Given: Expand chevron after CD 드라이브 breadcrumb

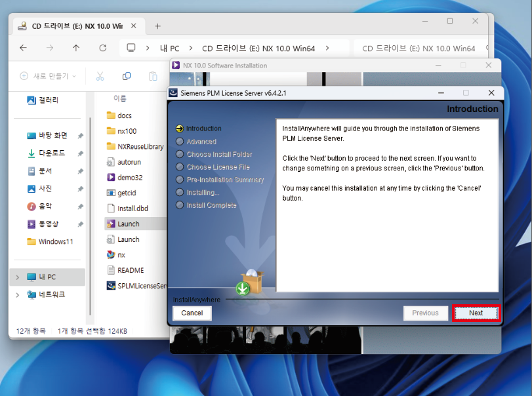Looking at the screenshot, I should 327,48.
